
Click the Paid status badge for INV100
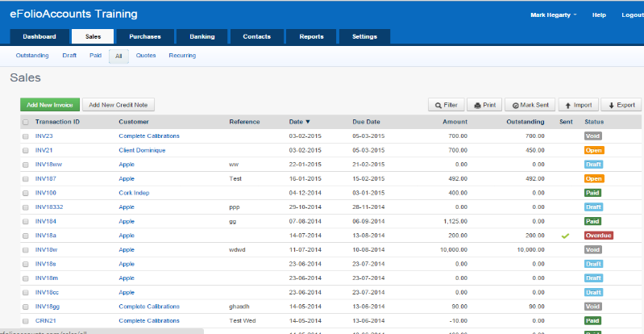(x=592, y=193)
